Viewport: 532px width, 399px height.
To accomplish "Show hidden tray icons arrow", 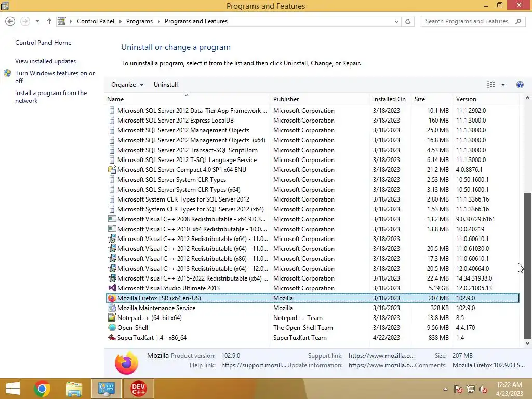I will pos(445,389).
